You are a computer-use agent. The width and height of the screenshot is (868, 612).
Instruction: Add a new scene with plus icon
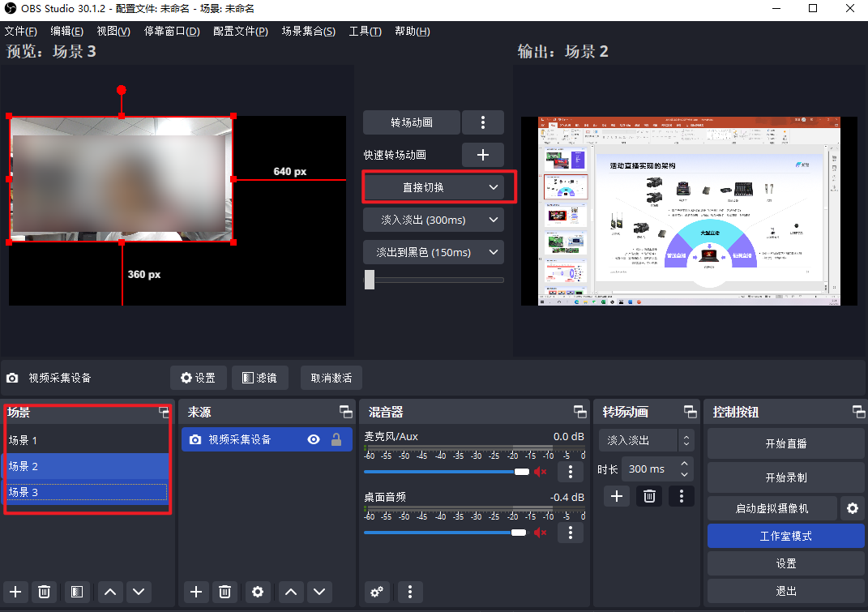pyautogui.click(x=15, y=592)
